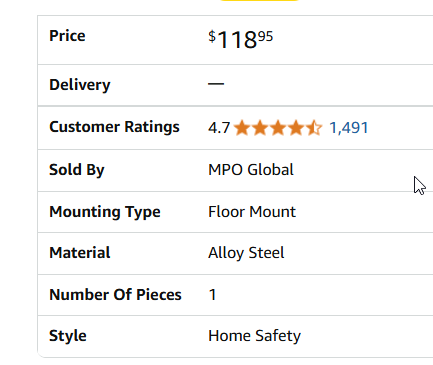Click the Mounting Type label
The image size is (433, 365).
(105, 212)
